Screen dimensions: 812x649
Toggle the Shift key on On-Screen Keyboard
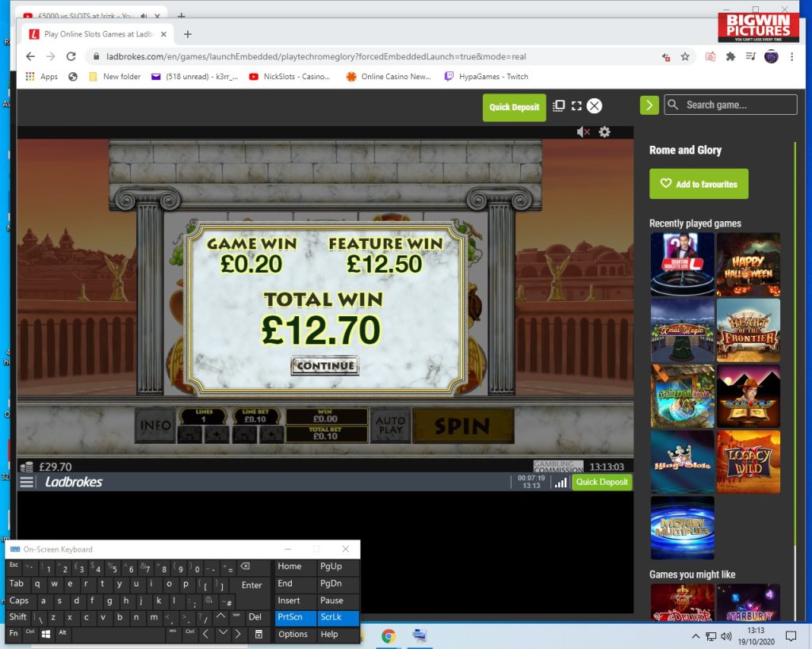pos(18,617)
